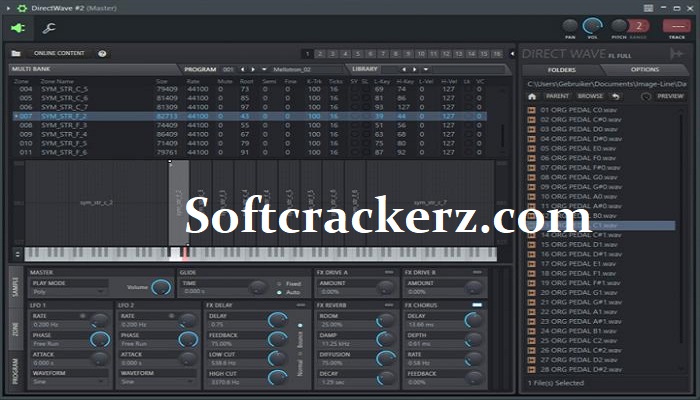This screenshot has width=700, height=400.
Task: Click the pitch Range value 2
Action: [638, 26]
